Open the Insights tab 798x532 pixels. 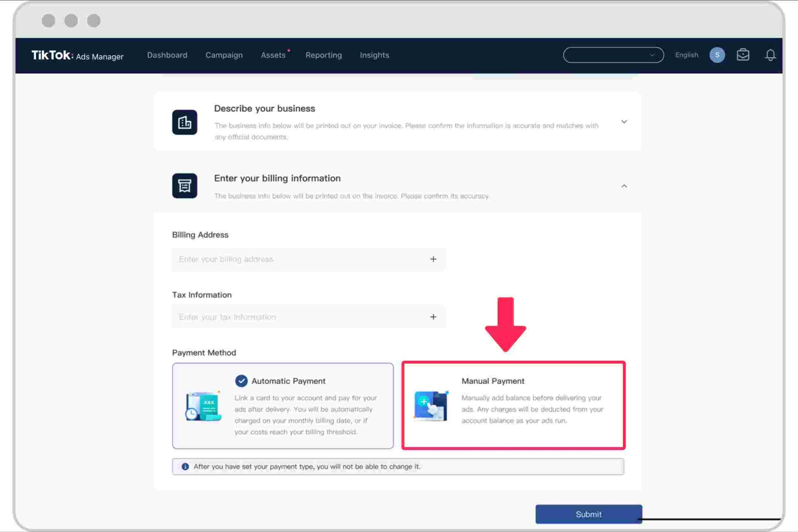point(374,55)
